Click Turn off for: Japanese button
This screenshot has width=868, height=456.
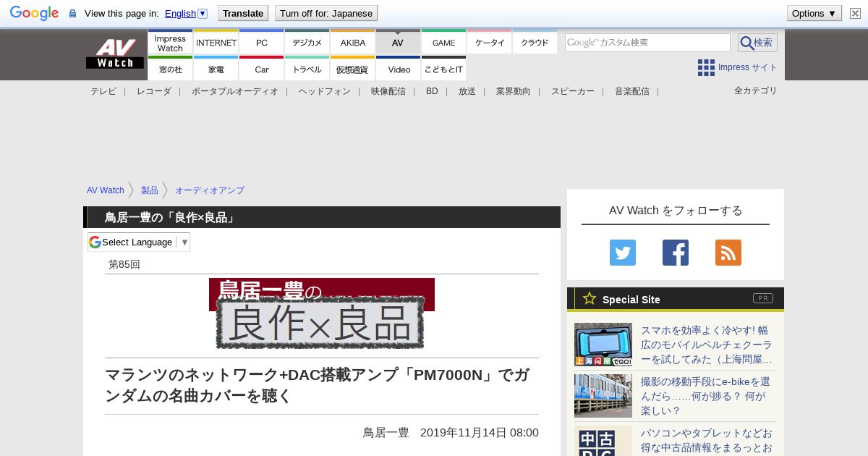click(x=326, y=13)
